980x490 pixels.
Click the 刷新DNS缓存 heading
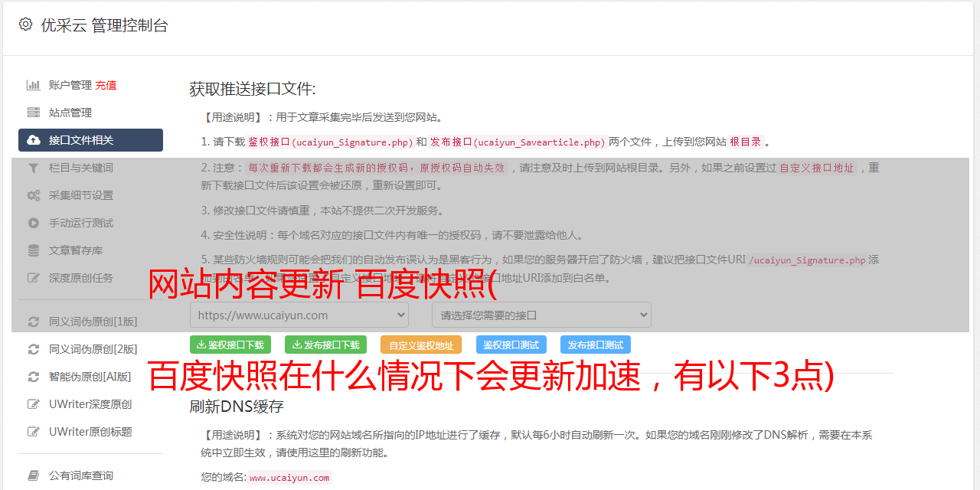click(x=237, y=406)
